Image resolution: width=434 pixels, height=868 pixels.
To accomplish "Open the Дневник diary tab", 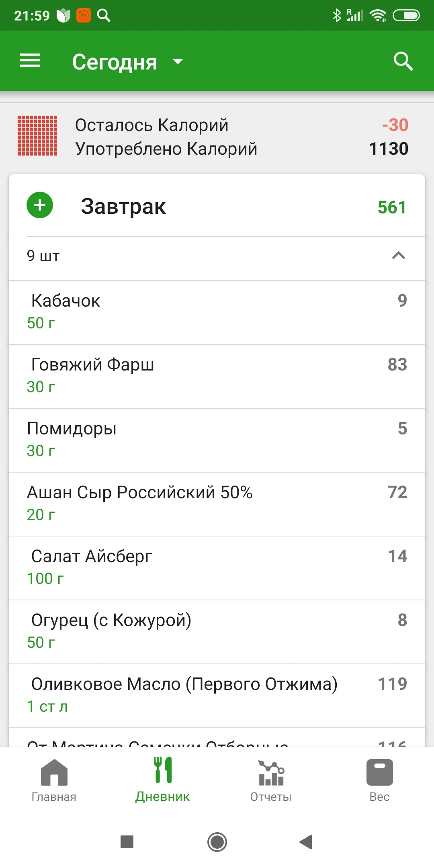I will pyautogui.click(x=162, y=780).
